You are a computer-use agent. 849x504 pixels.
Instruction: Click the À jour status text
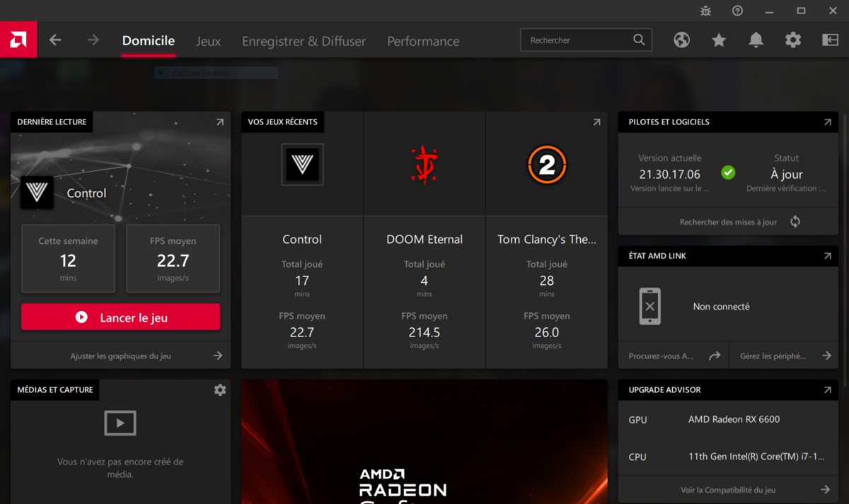[787, 174]
